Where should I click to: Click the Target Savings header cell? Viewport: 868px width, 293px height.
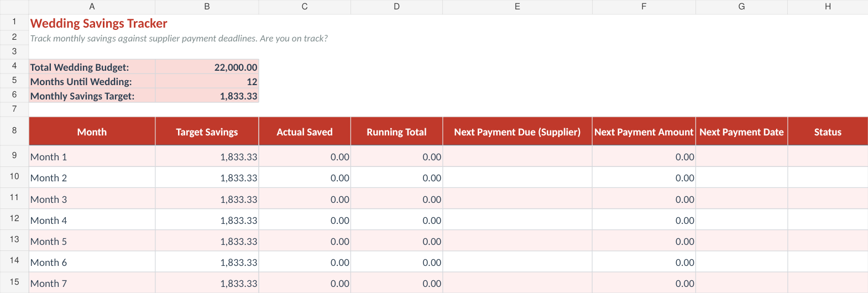(207, 131)
